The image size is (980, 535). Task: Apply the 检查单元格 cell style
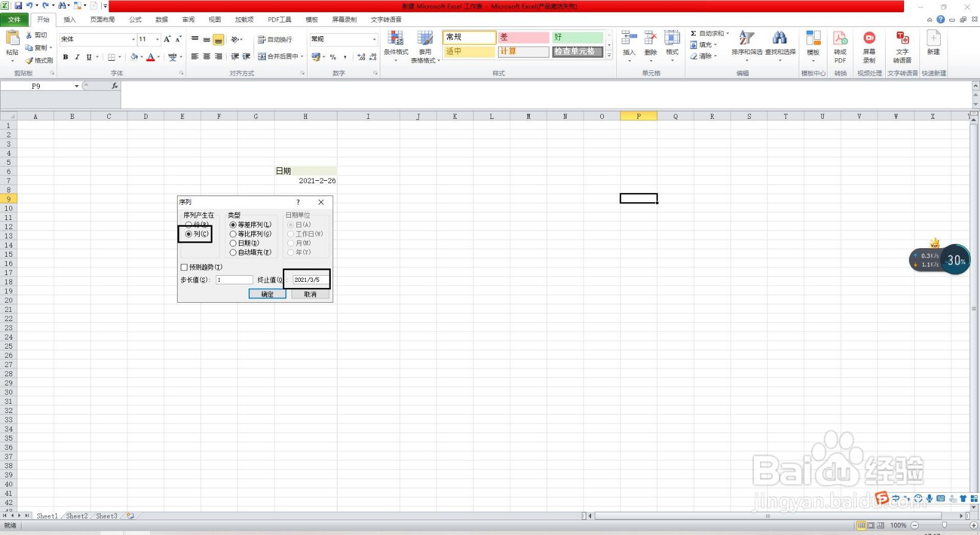[578, 51]
